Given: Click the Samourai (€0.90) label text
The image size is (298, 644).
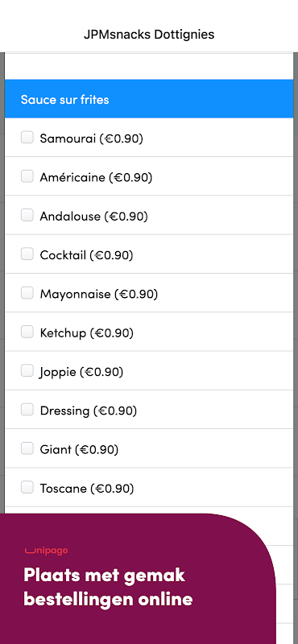Looking at the screenshot, I should [x=92, y=138].
